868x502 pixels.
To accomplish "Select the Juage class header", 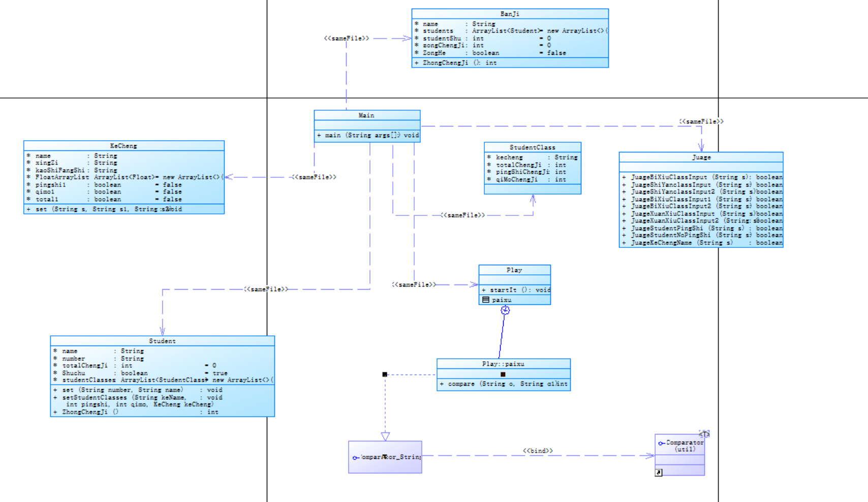I will 701,158.
